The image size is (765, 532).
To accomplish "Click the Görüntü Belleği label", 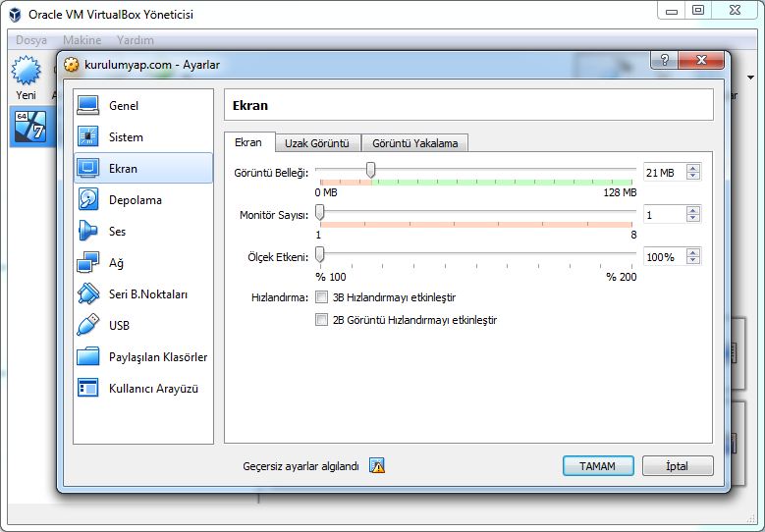I will 271,173.
